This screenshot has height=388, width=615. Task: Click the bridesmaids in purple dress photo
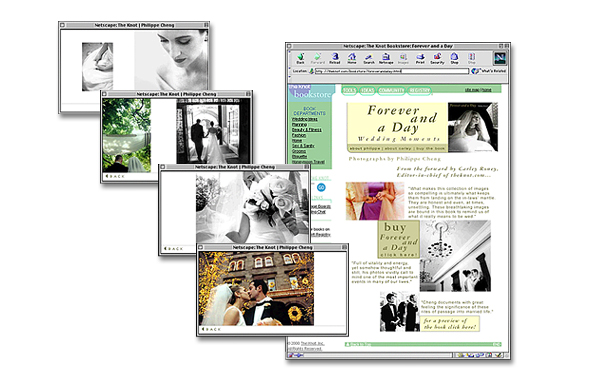375,201
